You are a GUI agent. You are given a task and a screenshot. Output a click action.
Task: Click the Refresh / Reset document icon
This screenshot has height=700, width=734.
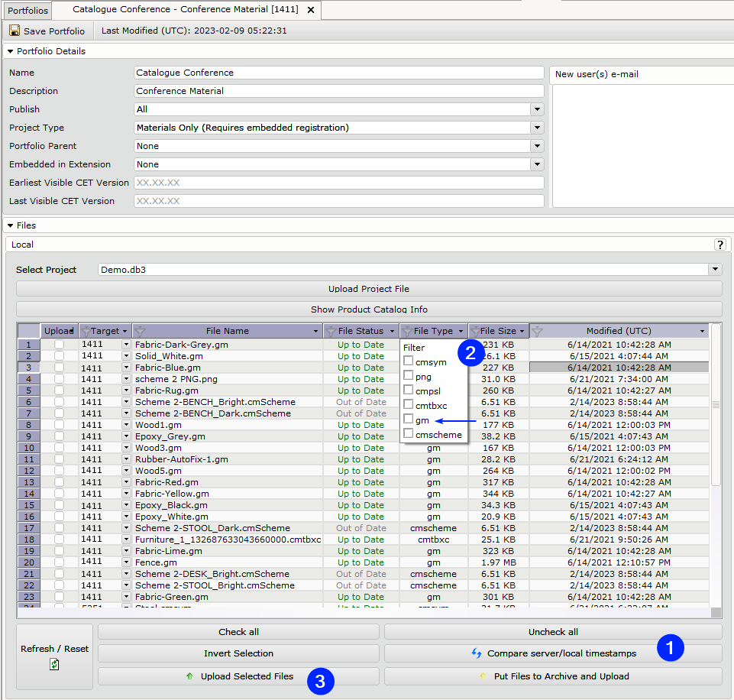pyautogui.click(x=54, y=664)
